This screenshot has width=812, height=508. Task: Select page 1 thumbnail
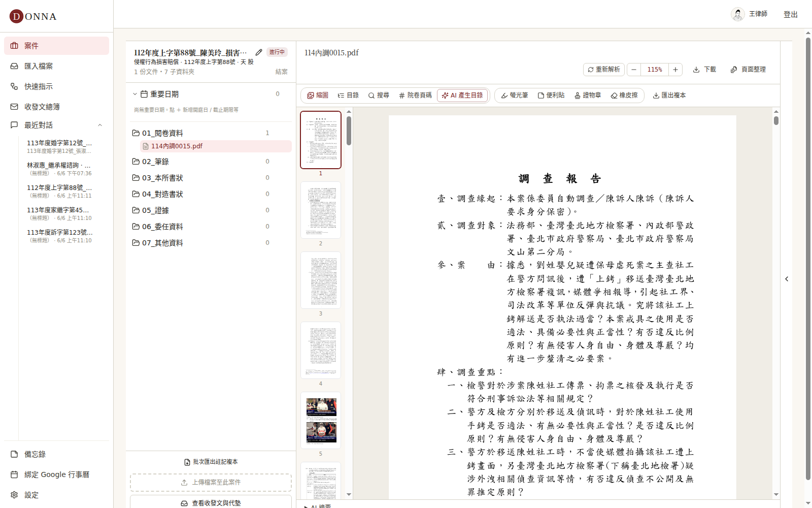pos(321,140)
